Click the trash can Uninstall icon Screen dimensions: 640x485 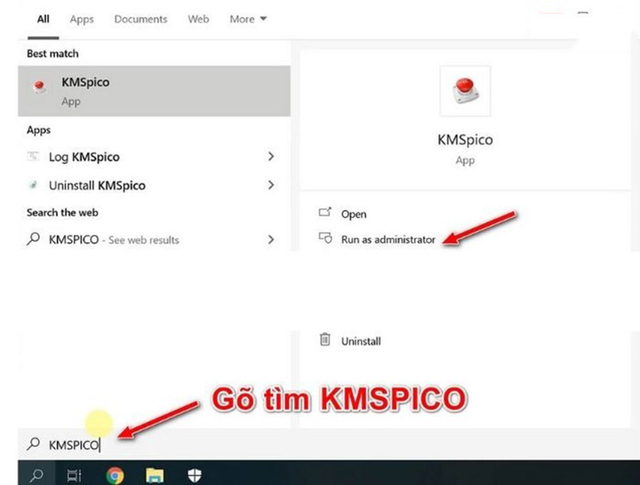(325, 339)
